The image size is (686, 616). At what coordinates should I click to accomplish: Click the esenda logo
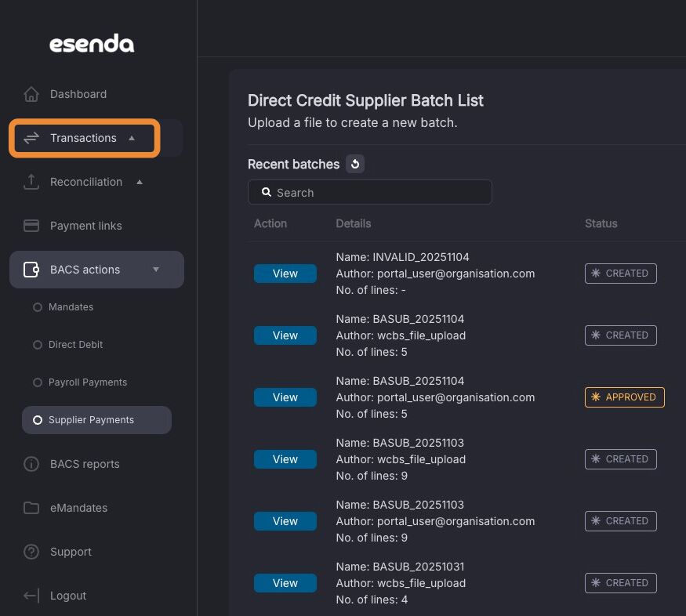pyautogui.click(x=92, y=43)
